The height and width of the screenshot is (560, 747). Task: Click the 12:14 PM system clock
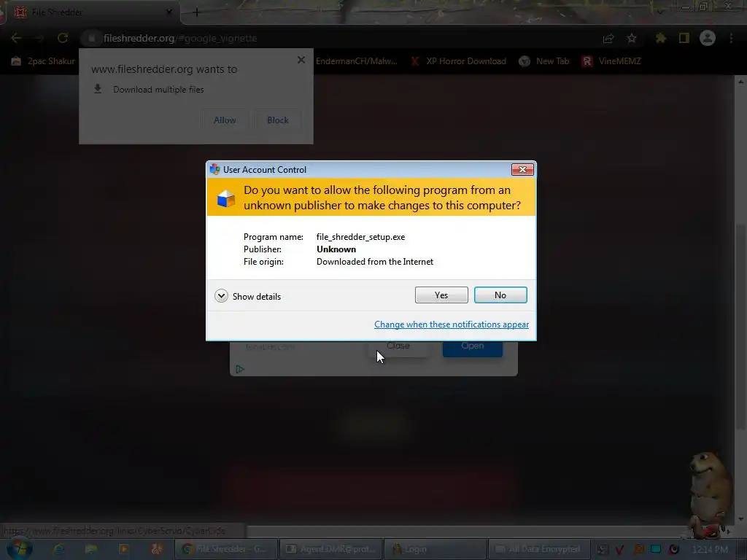click(710, 550)
